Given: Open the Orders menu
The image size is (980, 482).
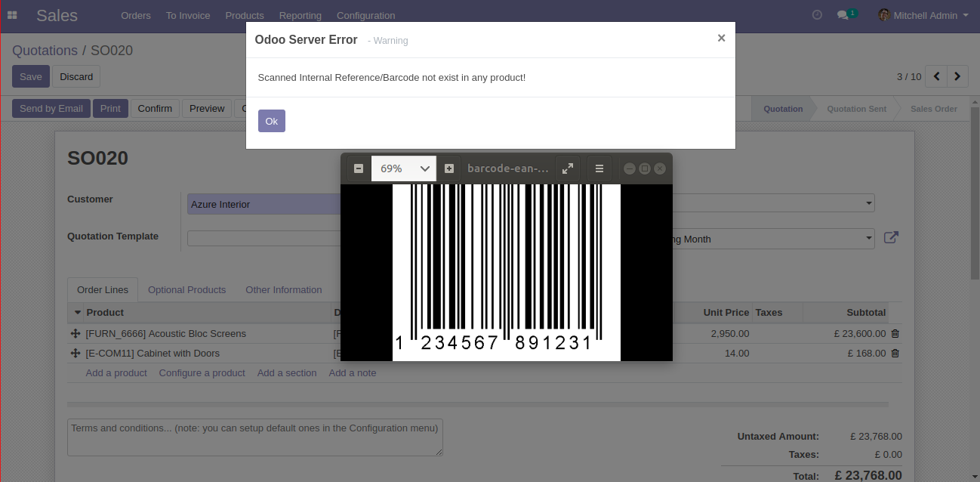Looking at the screenshot, I should 136,15.
